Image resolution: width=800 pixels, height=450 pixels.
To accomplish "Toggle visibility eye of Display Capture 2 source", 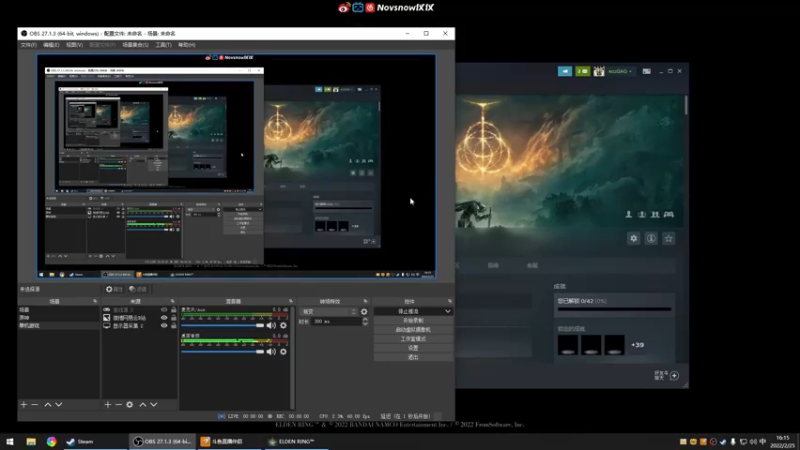I will coord(164,326).
